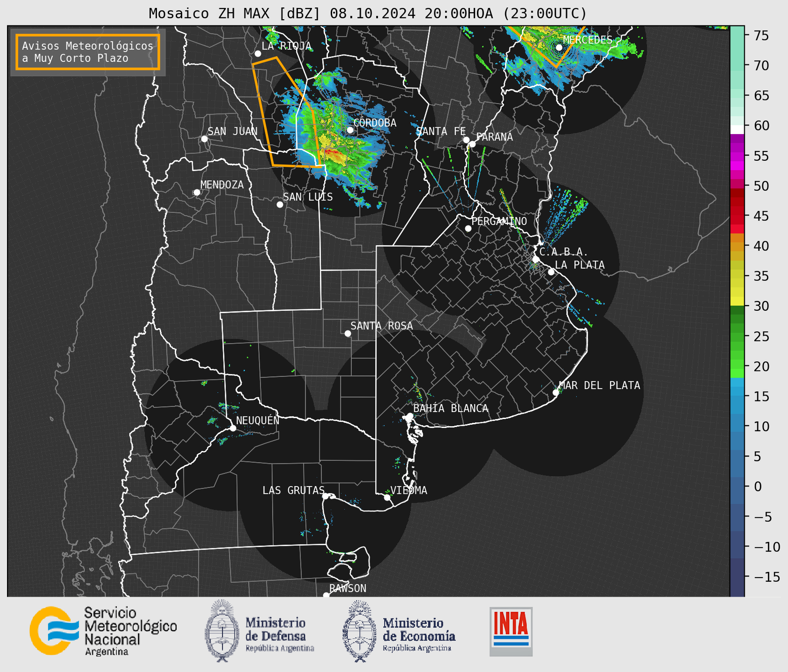This screenshot has width=788, height=672.
Task: Click the BAHÍA BLANCA city marker
Action: point(410,415)
